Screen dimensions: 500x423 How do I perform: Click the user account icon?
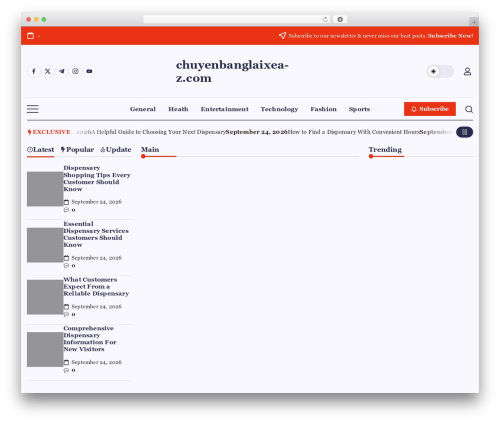point(467,71)
